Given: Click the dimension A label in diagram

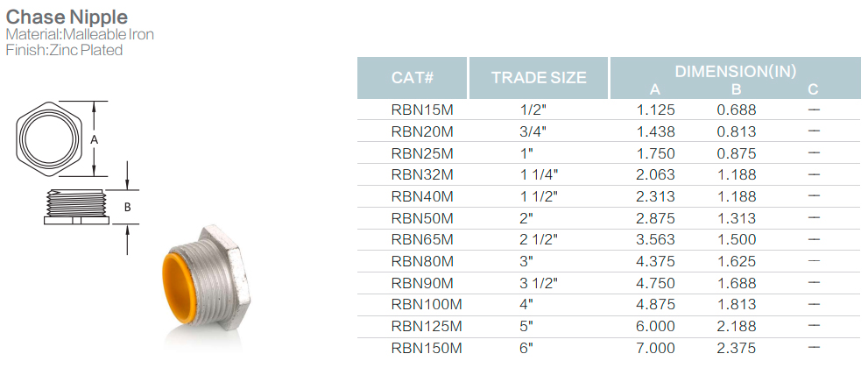Looking at the screenshot, I should 94,140.
